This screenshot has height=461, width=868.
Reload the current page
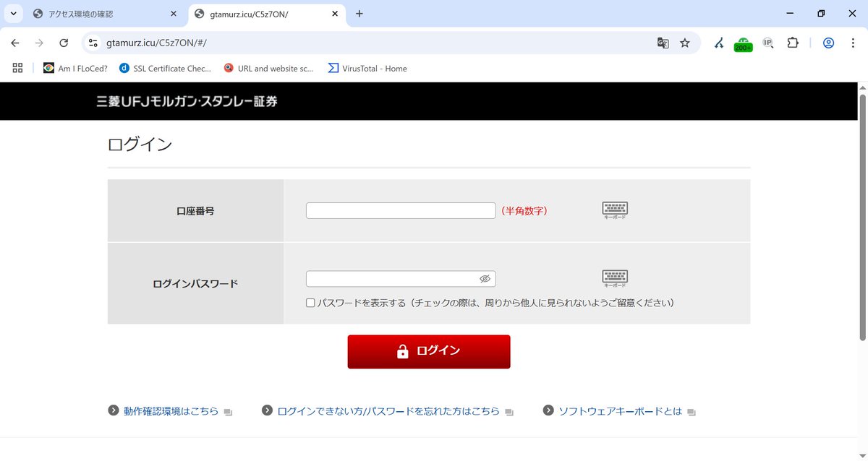pos(64,43)
